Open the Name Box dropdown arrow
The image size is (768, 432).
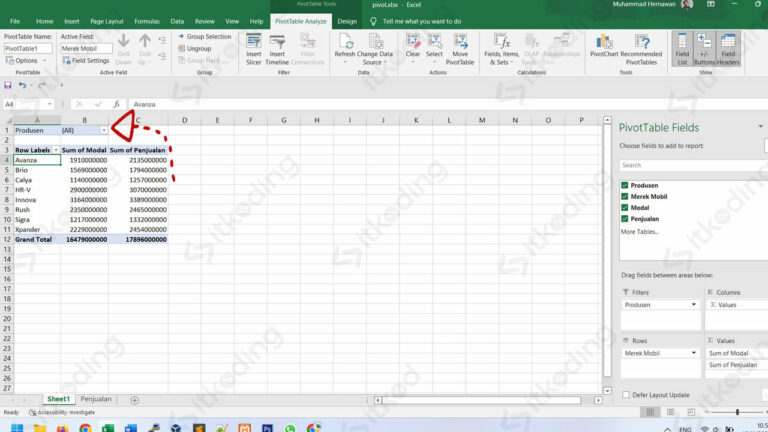(x=49, y=104)
